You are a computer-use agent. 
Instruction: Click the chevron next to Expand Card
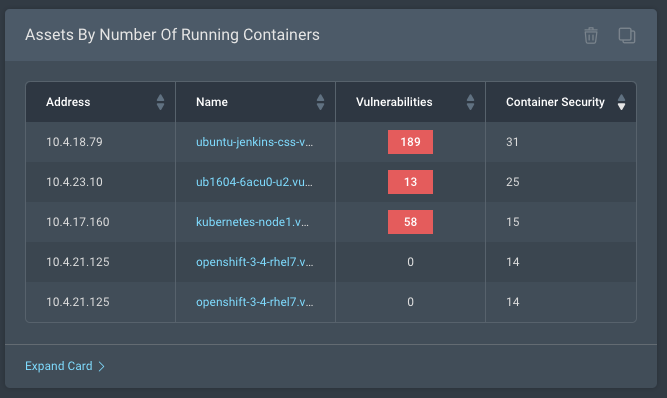[102, 366]
